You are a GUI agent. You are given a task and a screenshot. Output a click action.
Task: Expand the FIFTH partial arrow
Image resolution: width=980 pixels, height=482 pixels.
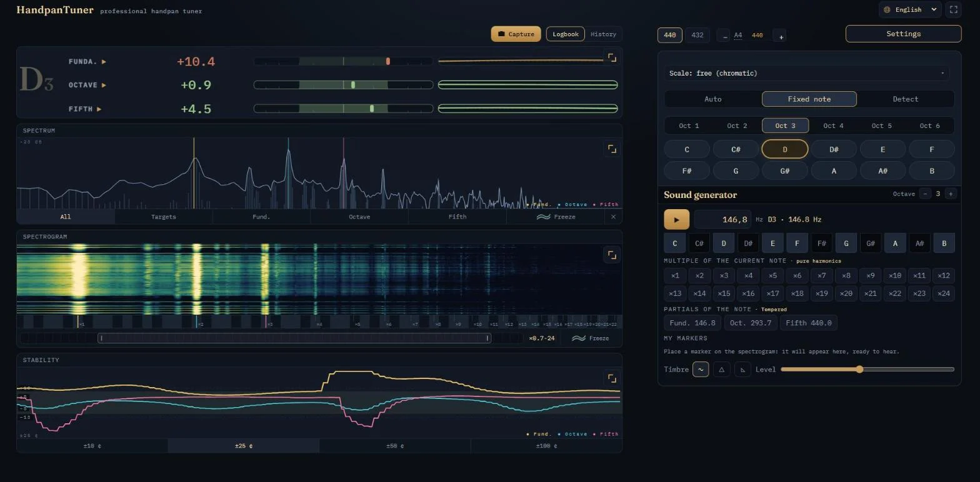tap(99, 109)
